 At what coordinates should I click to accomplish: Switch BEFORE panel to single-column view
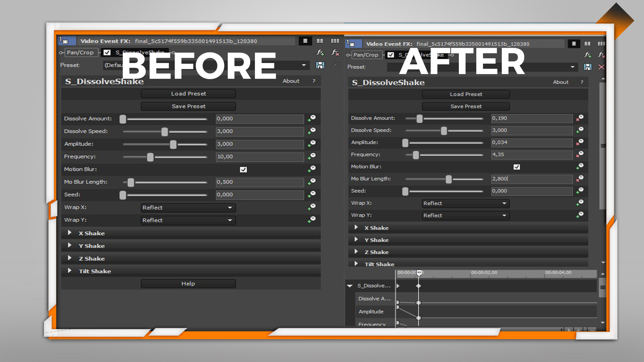click(305, 41)
